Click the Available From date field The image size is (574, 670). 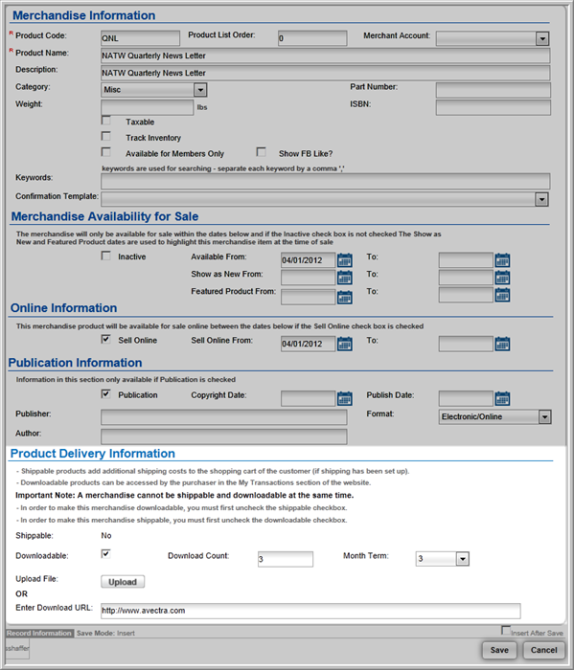[x=308, y=260]
